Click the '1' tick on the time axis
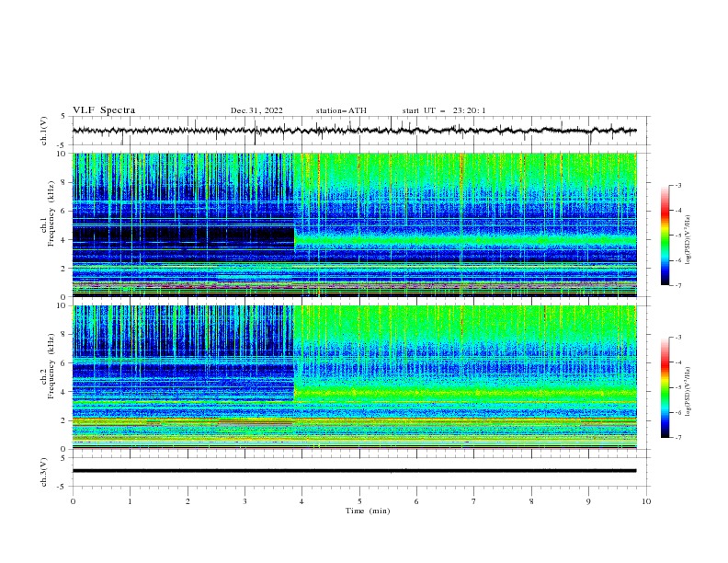Screen dimensions: 728x563 [x=130, y=501]
